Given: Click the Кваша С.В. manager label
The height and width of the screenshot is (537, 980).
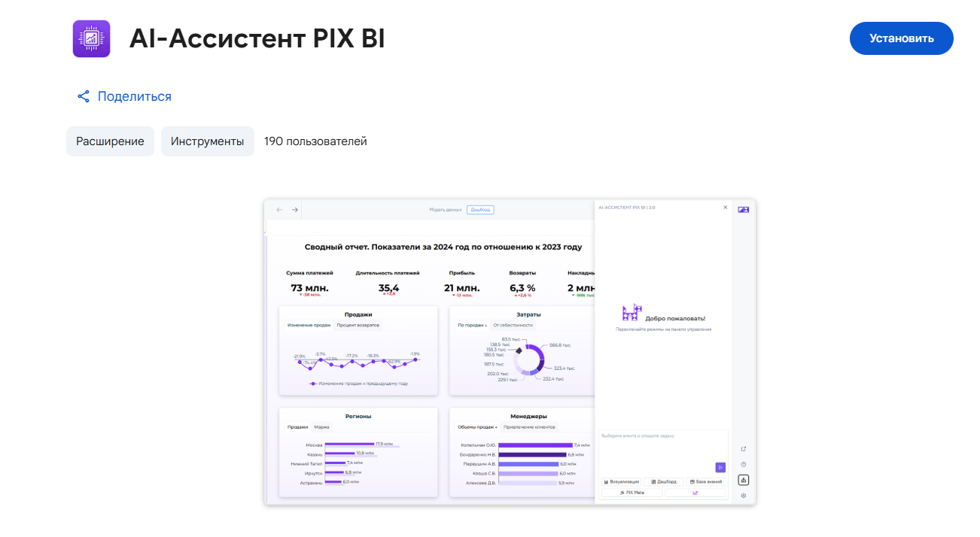Looking at the screenshot, I should pyautogui.click(x=483, y=473).
